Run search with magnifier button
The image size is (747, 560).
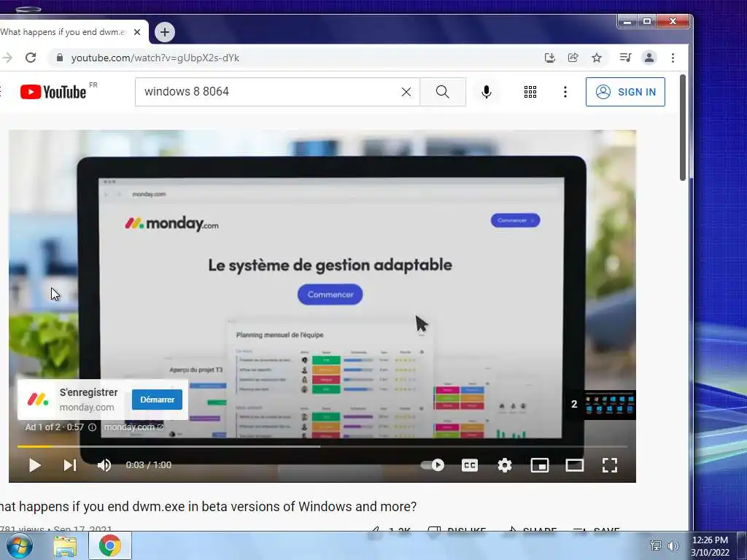[x=443, y=92]
